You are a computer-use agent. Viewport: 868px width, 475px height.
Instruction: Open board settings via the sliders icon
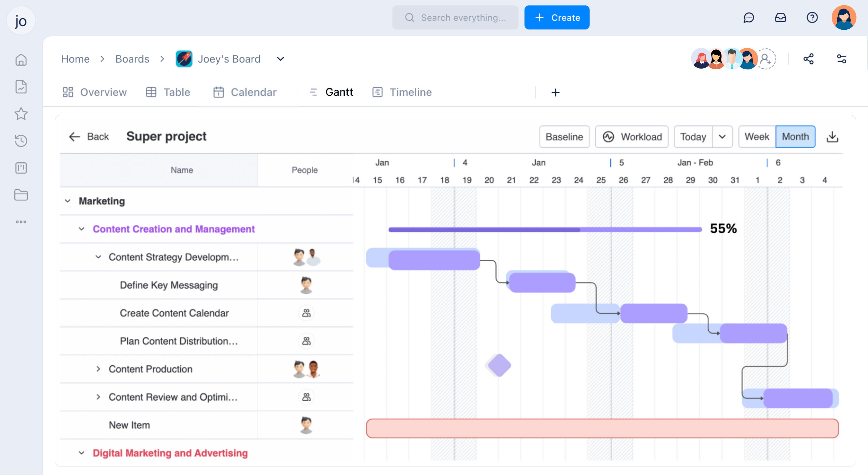[842, 58]
